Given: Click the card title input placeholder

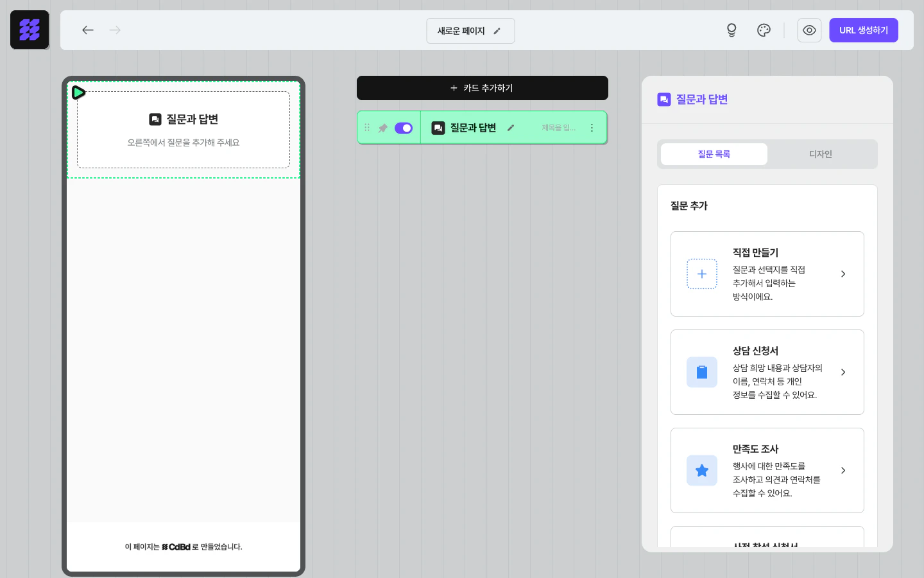Looking at the screenshot, I should click(x=559, y=128).
